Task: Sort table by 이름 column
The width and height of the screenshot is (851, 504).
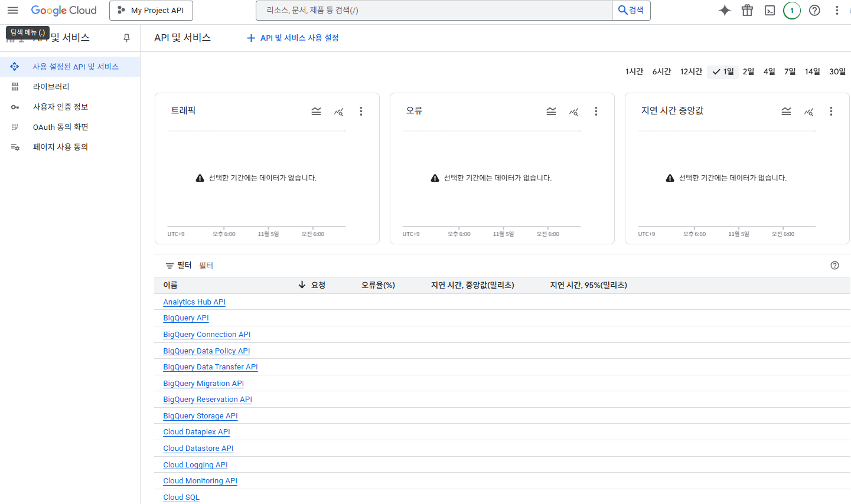Action: coord(170,285)
